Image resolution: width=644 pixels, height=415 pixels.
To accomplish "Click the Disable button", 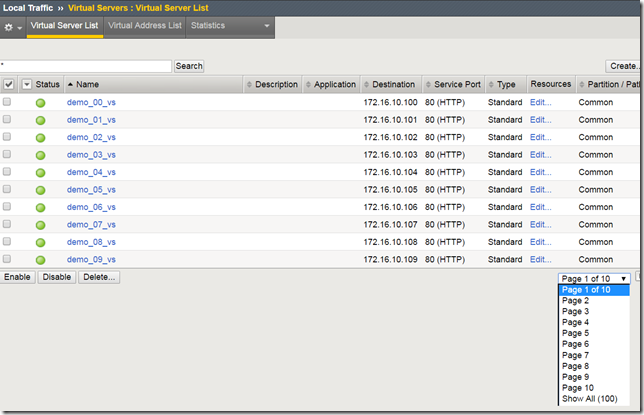I will pos(57,277).
